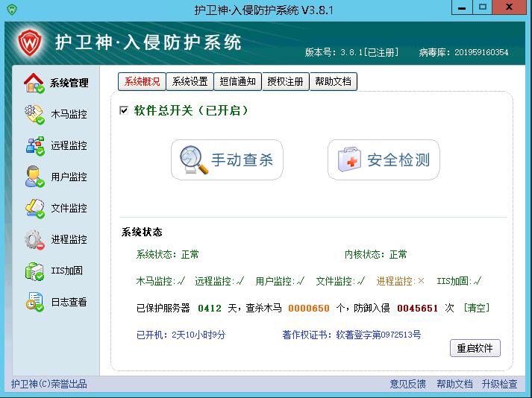This screenshot has height=398, width=532.
Task: Minimize the 护卫神 window
Action: pos(462,7)
